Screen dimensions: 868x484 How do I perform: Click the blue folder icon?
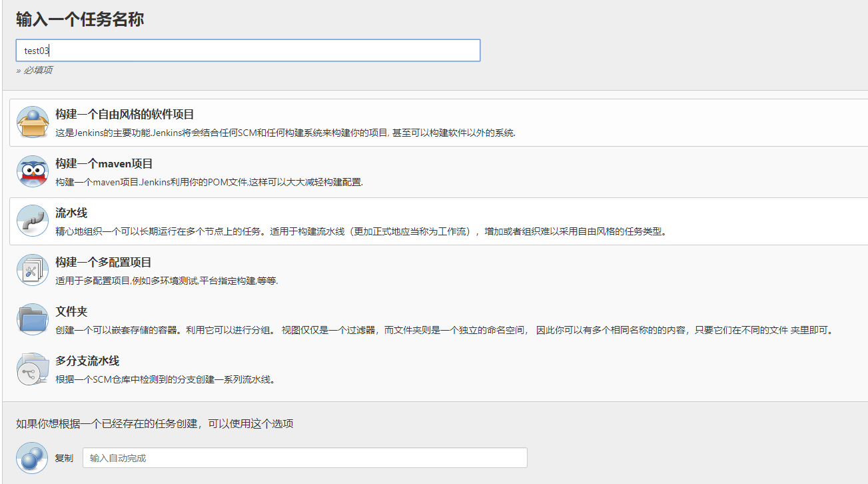click(x=32, y=319)
